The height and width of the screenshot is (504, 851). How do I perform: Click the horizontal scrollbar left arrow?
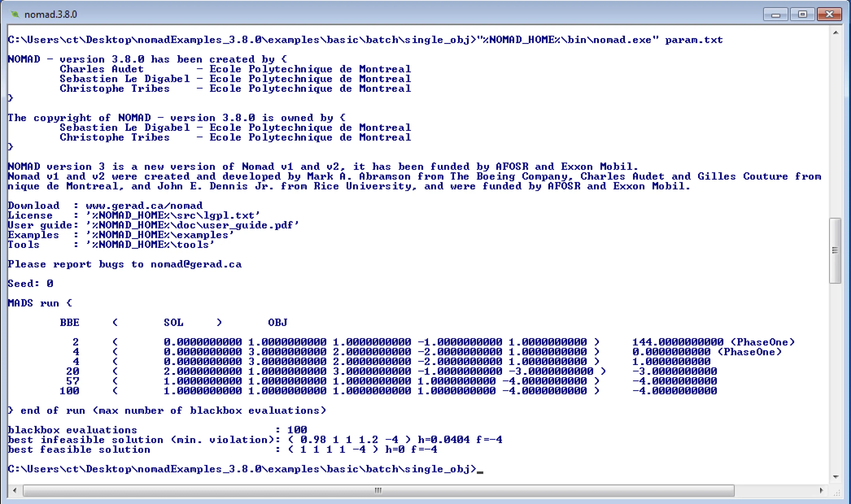(15, 490)
